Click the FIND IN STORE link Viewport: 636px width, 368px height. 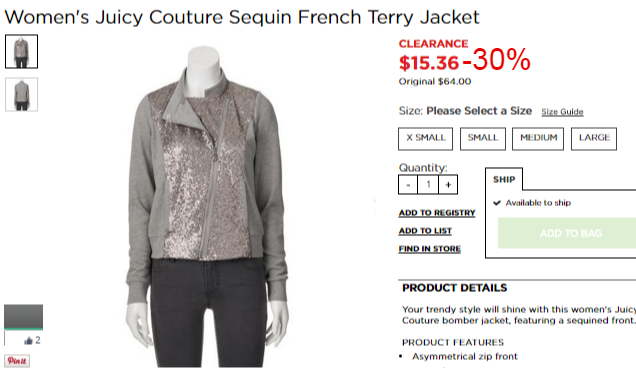pos(430,249)
